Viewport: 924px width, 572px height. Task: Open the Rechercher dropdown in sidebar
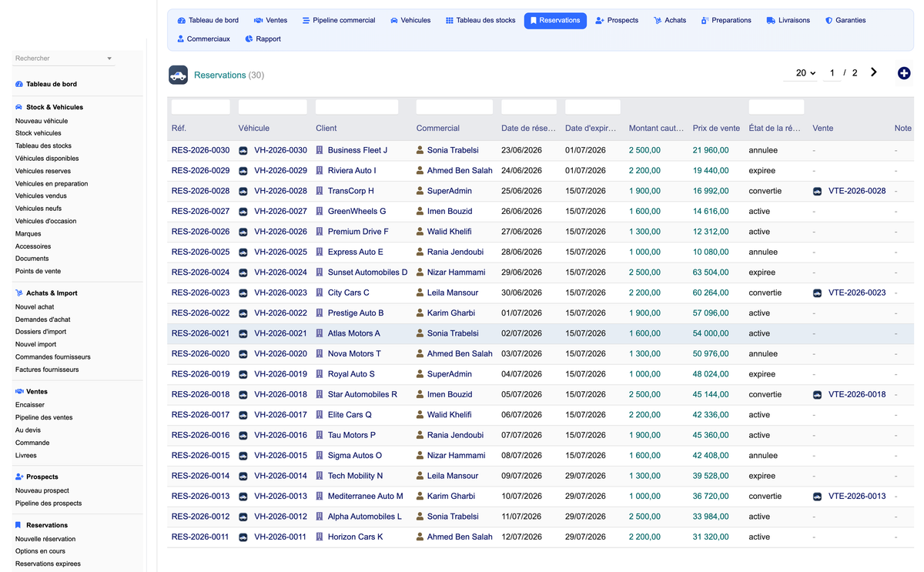(x=64, y=59)
